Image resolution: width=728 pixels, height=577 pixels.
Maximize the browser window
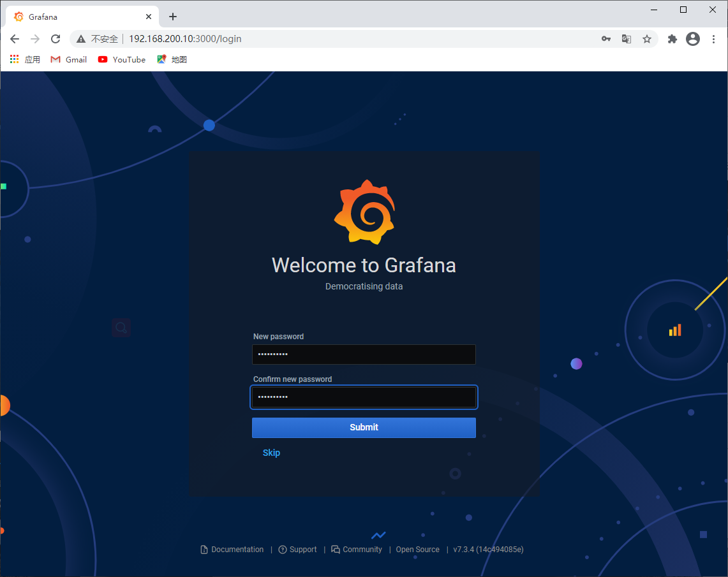pos(683,10)
